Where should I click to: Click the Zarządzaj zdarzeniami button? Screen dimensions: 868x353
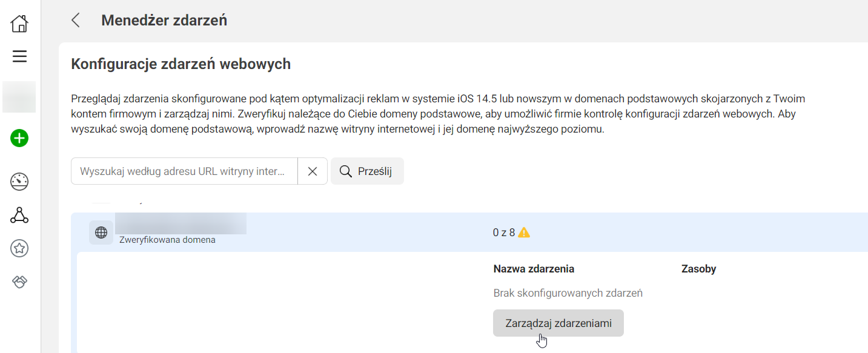point(558,323)
